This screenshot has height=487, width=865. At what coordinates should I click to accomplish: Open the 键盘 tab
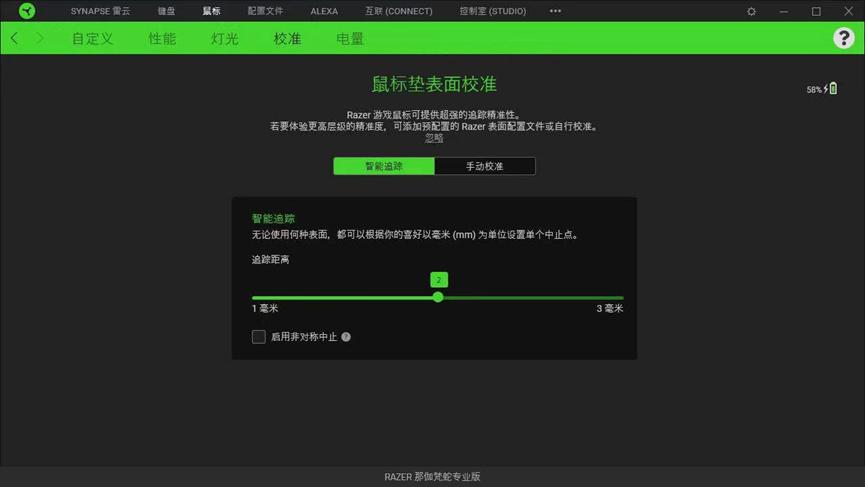coord(166,11)
